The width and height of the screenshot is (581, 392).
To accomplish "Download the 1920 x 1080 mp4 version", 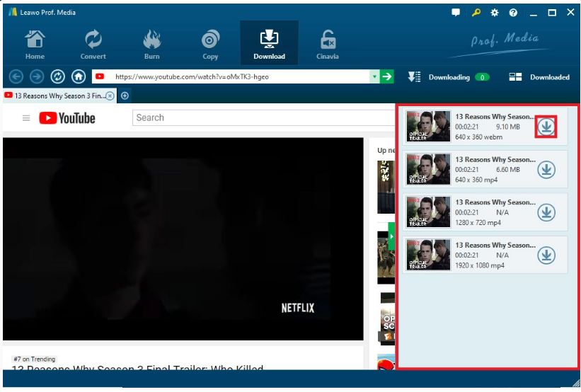I will coord(546,255).
